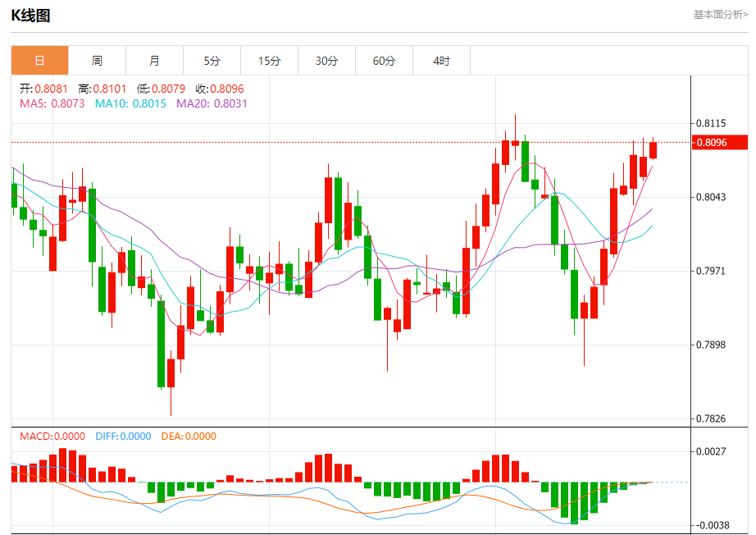Open the 60分 interval tab
This screenshot has height=535, width=756.
[384, 60]
